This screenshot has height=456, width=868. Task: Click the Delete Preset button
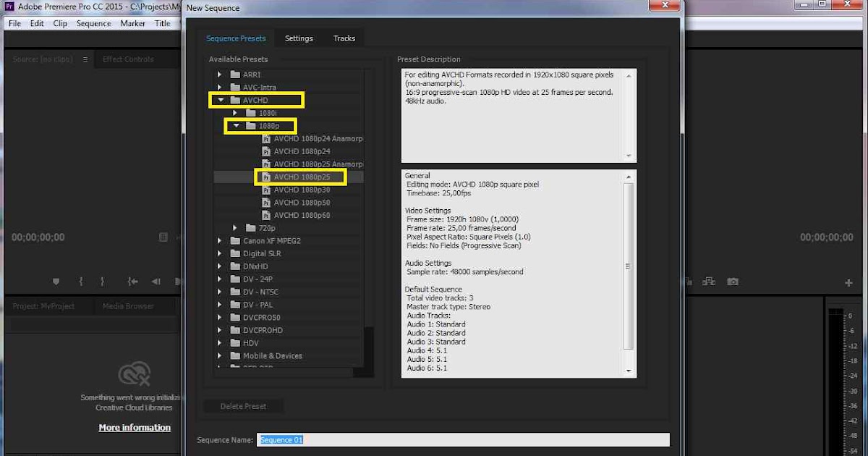tap(243, 406)
